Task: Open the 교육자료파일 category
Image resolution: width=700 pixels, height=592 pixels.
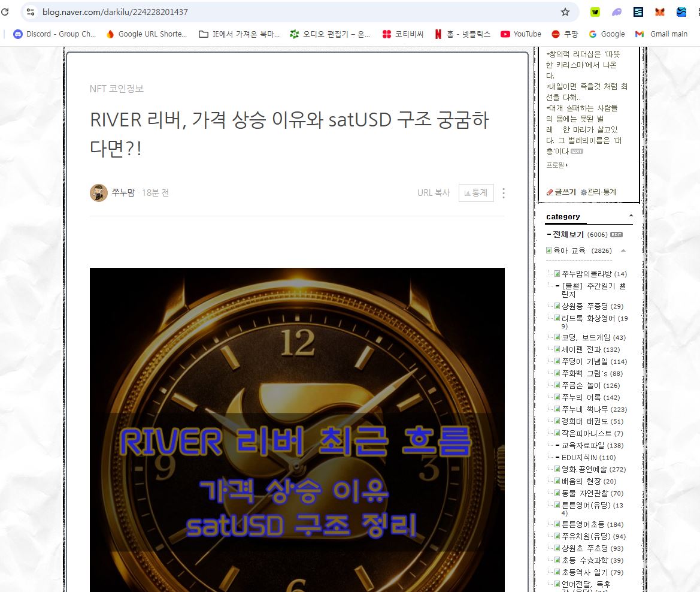Action: click(583, 445)
